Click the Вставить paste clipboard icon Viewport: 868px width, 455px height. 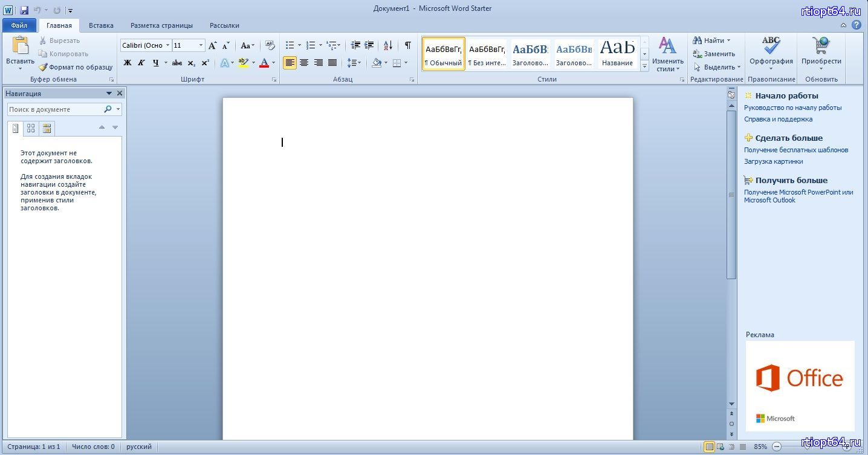click(x=21, y=45)
